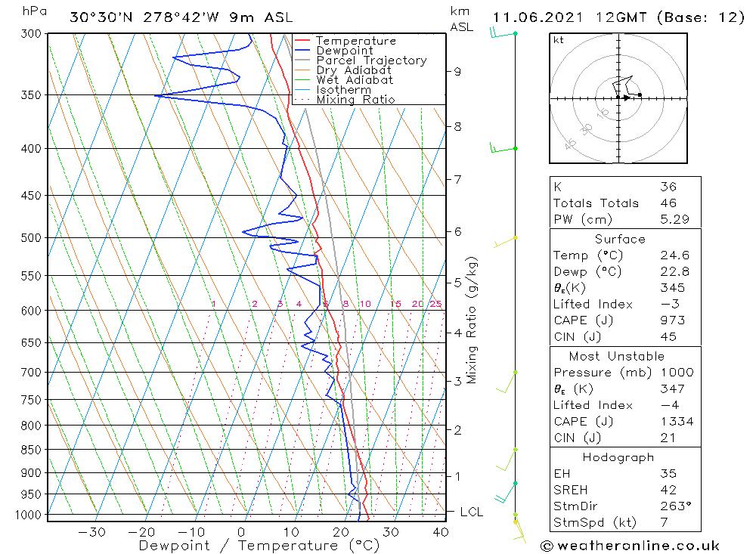Click the 500 hPa pressure axis label
This screenshot has height=554, width=756.
(31, 238)
